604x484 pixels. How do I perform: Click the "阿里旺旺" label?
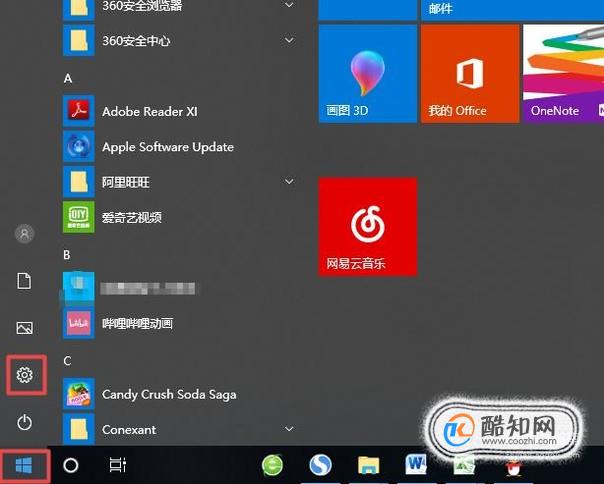[x=126, y=182]
